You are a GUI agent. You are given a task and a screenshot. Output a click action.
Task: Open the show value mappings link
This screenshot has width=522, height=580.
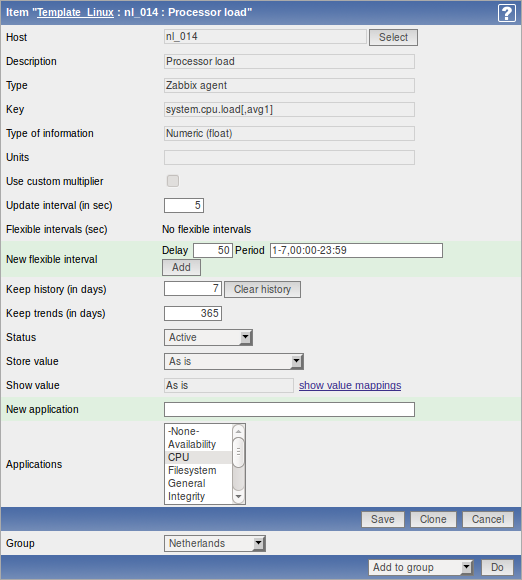click(x=350, y=385)
